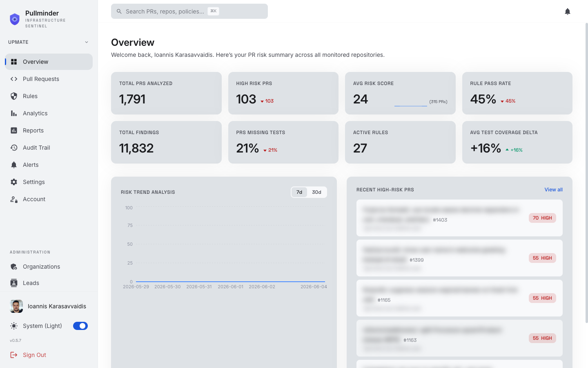
Task: Click View all high-risk PRs link
Action: click(553, 190)
